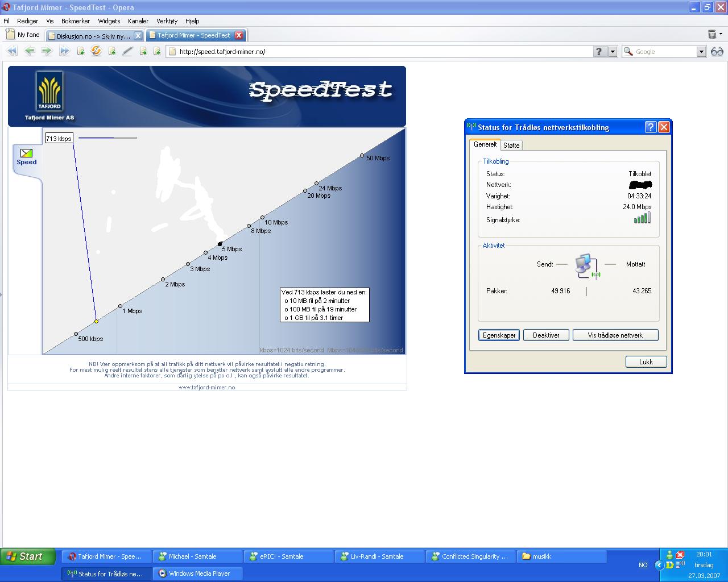Switch to the Diskusjon.no browser tab
The height and width of the screenshot is (582, 728).
click(x=94, y=35)
